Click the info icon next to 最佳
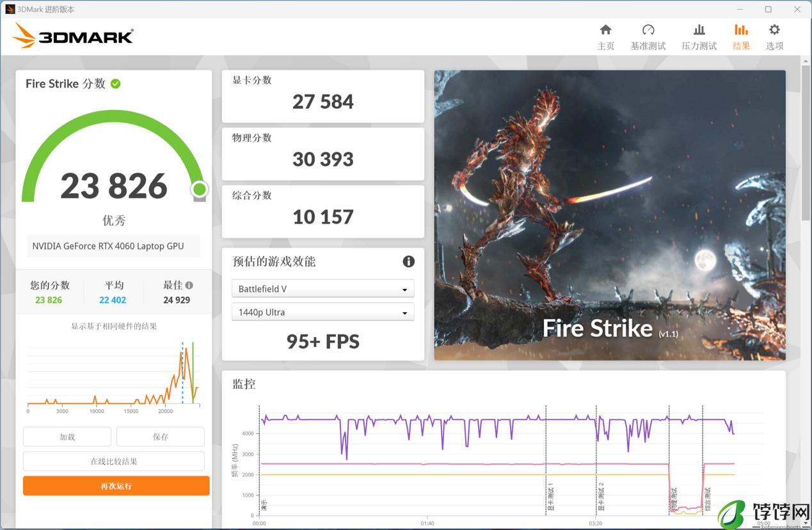 tap(189, 285)
